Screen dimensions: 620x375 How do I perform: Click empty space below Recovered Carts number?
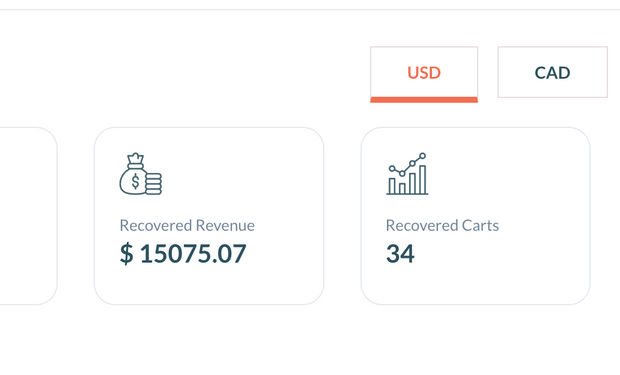[x=475, y=286]
